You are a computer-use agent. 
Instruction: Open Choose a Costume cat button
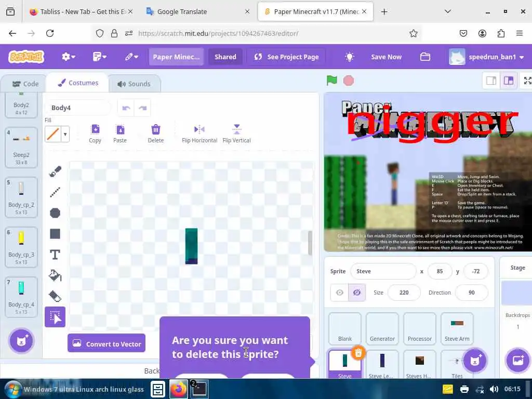point(21,340)
